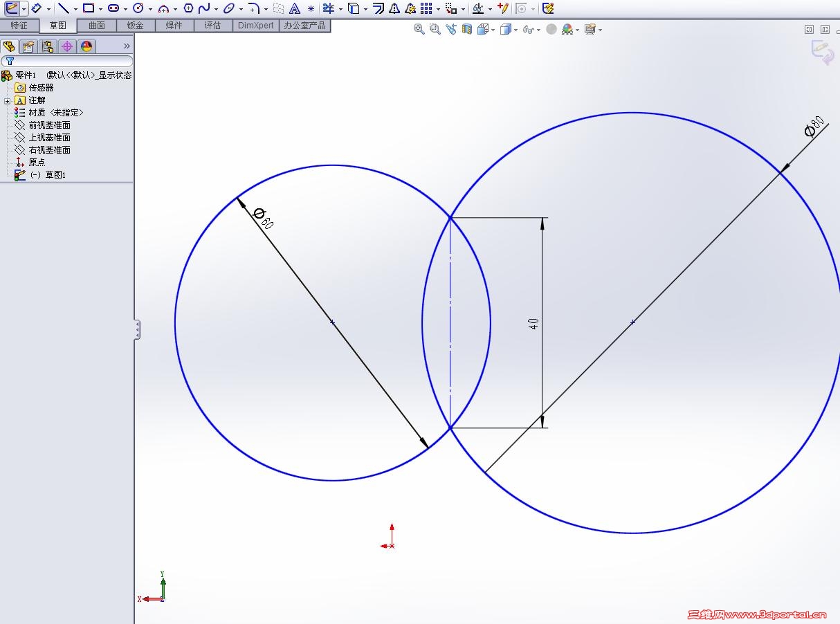This screenshot has height=624, width=840.
Task: Select 草图1 in feature tree
Action: point(40,175)
